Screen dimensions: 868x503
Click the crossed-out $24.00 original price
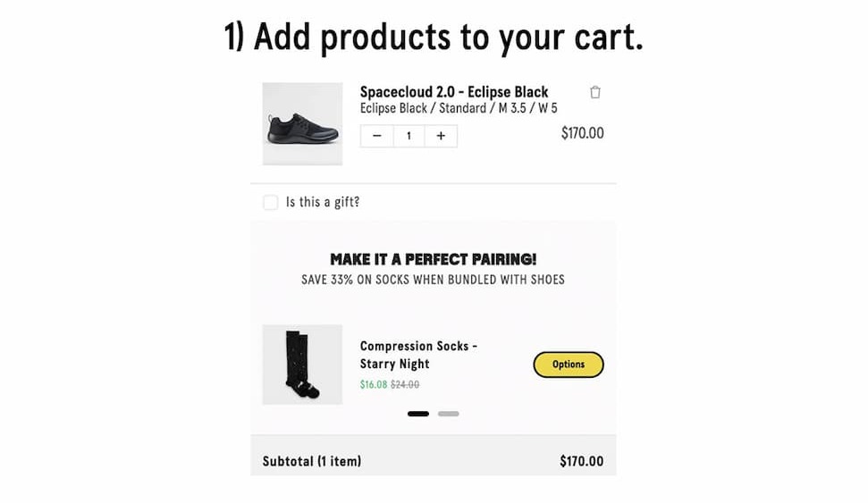pos(405,385)
